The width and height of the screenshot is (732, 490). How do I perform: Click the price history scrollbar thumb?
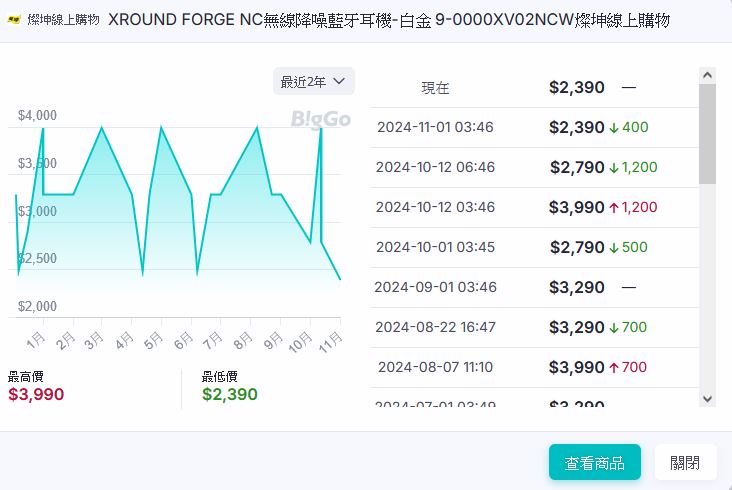coord(707,134)
